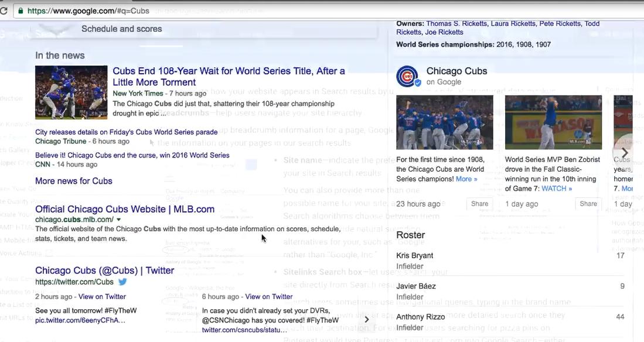Click the Roster heading
The image size is (644, 342).
click(410, 235)
